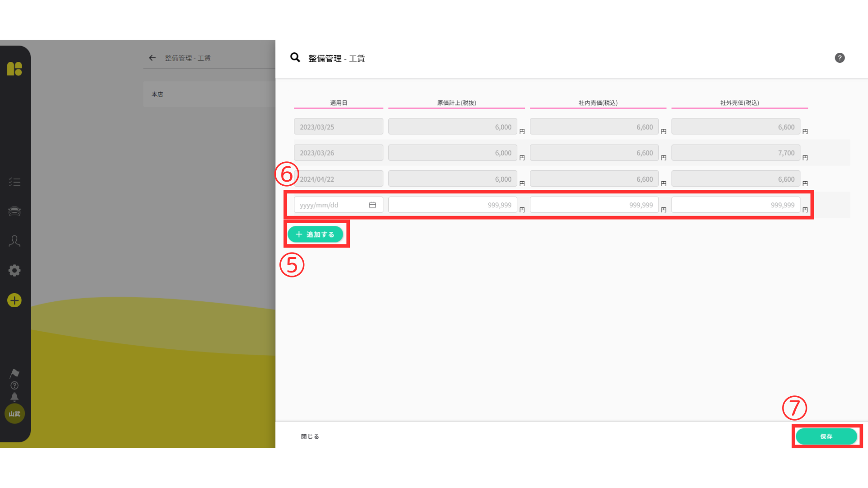Click the search magnifier beside 整備管理 - 工賃
The image size is (868, 488).
pos(295,57)
